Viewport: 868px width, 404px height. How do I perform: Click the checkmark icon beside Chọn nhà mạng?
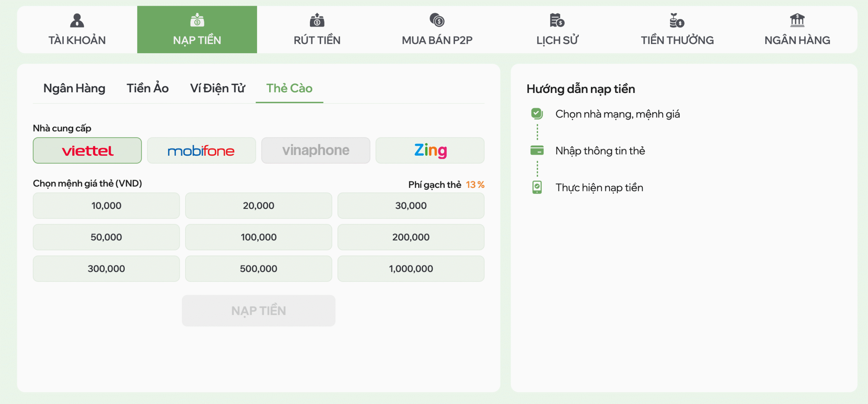[x=537, y=114]
